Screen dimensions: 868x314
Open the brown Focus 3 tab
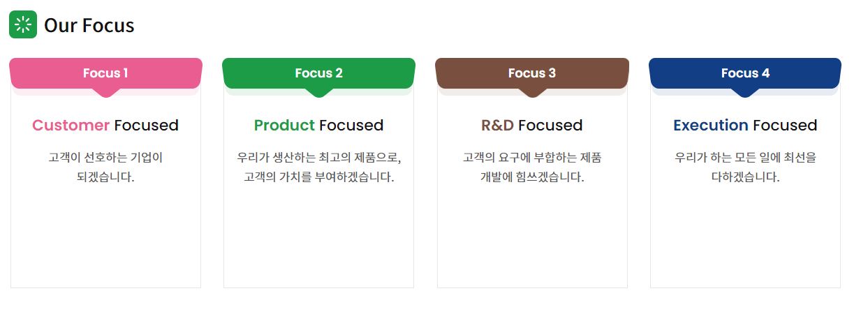[532, 73]
